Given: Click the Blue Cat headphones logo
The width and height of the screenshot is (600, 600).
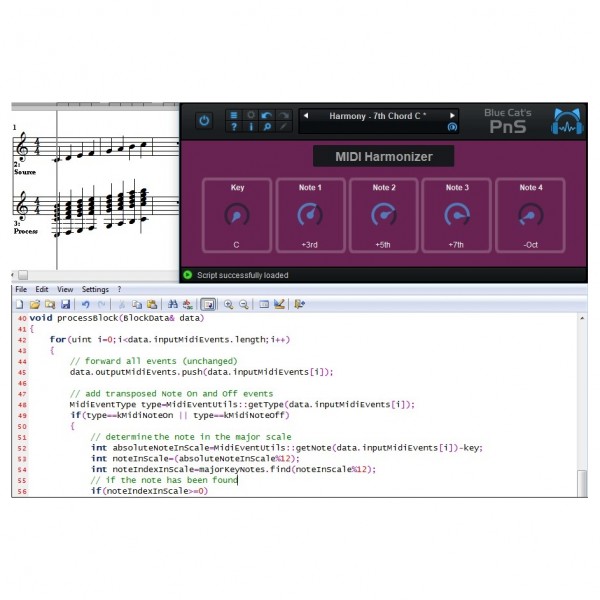Looking at the screenshot, I should click(x=567, y=122).
